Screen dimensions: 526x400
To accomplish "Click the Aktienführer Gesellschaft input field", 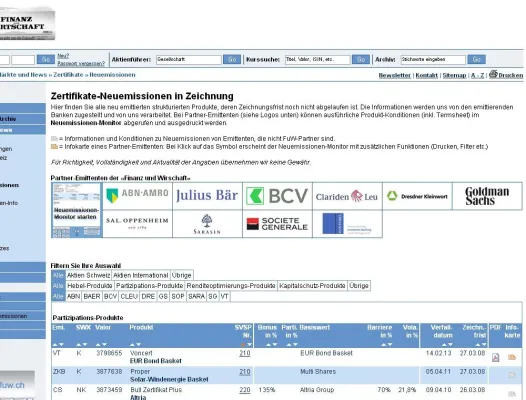I will 189,59.
